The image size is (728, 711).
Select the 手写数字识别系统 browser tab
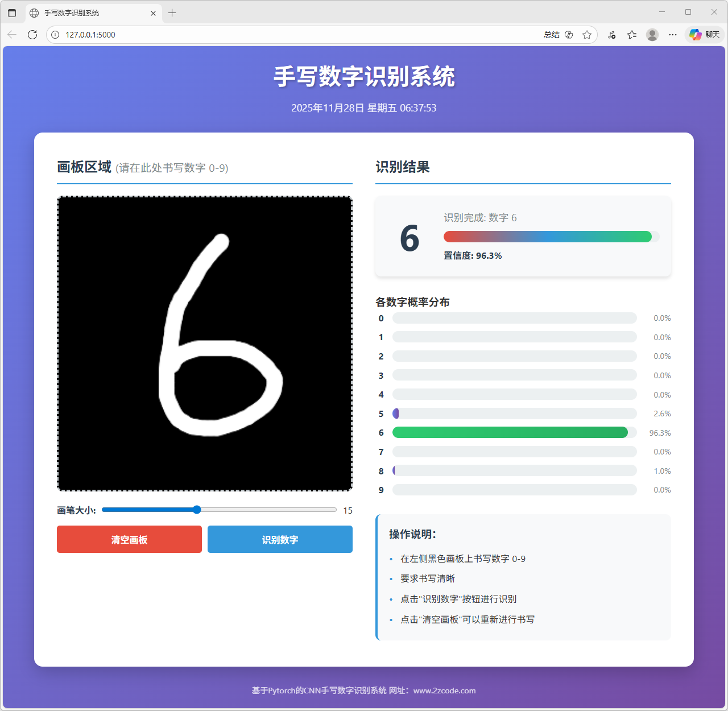pyautogui.click(x=85, y=13)
